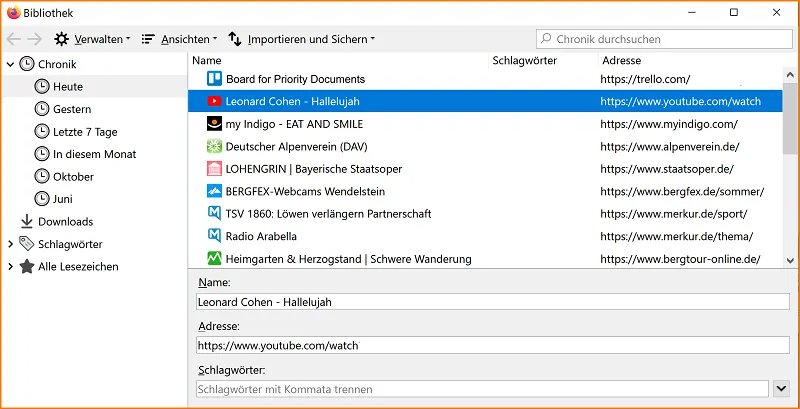The width and height of the screenshot is (800, 409).
Task: Click the YouTube favicon
Action: tap(214, 101)
